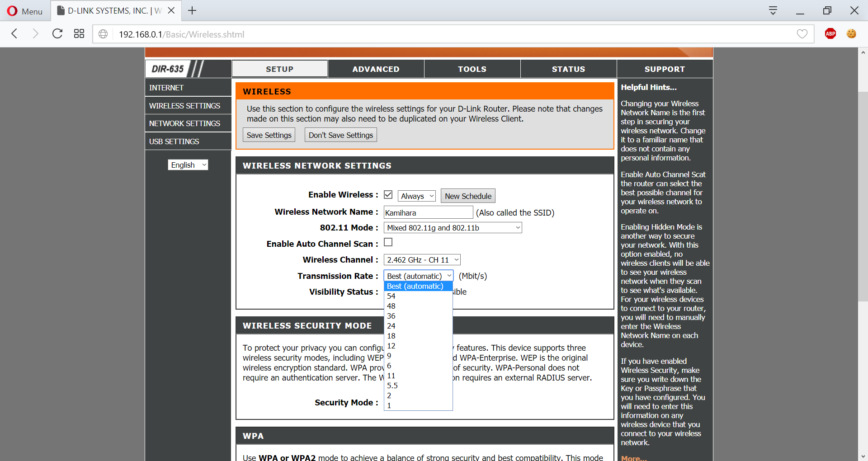Edit the Wireless Network Name field
This screenshot has height=461, width=868.
pyautogui.click(x=429, y=212)
